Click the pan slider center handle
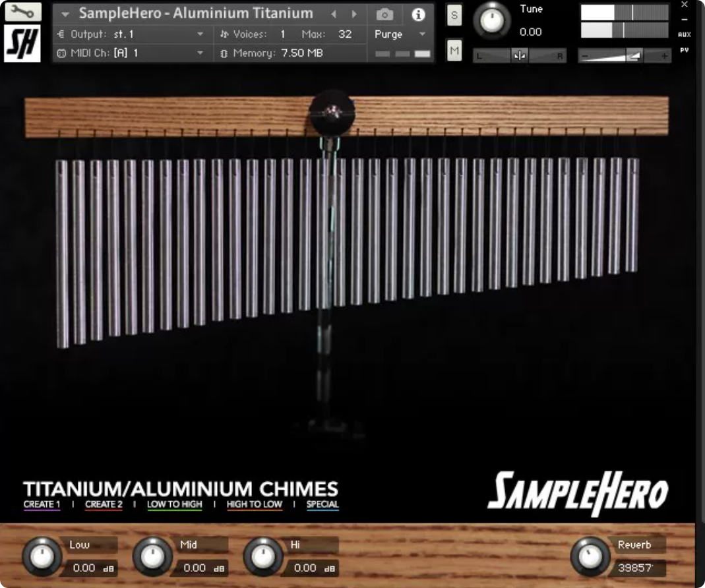Viewport: 705px width, 588px height. pyautogui.click(x=519, y=56)
